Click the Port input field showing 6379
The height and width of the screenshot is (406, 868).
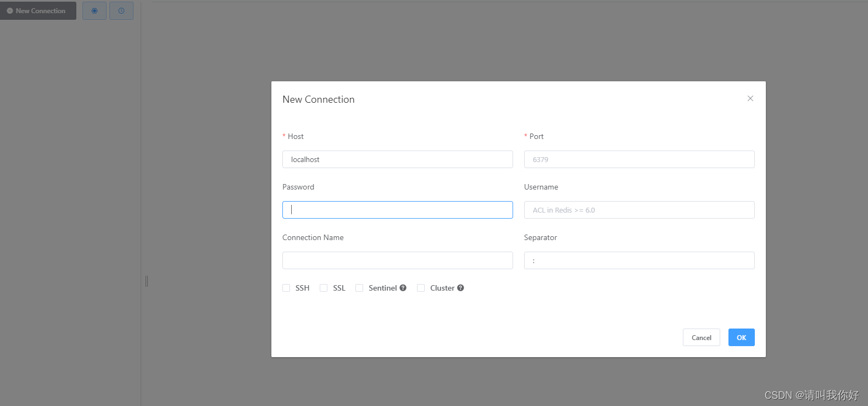point(639,159)
